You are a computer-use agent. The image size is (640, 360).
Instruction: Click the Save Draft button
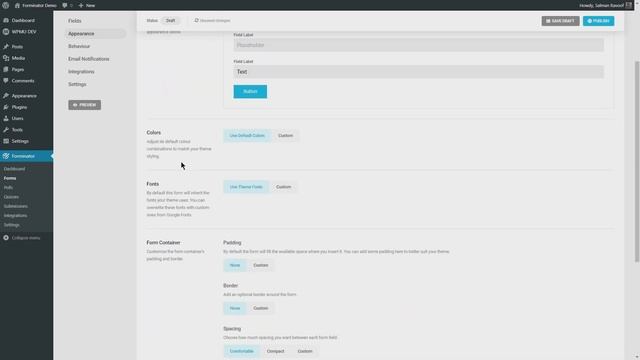tap(560, 21)
